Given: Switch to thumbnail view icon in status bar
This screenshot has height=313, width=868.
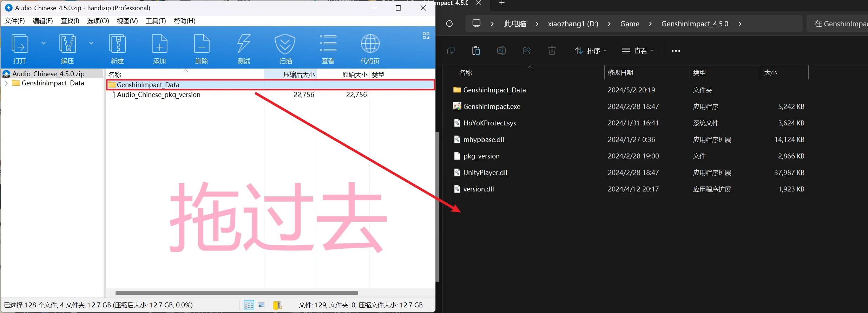Looking at the screenshot, I should pyautogui.click(x=262, y=305).
